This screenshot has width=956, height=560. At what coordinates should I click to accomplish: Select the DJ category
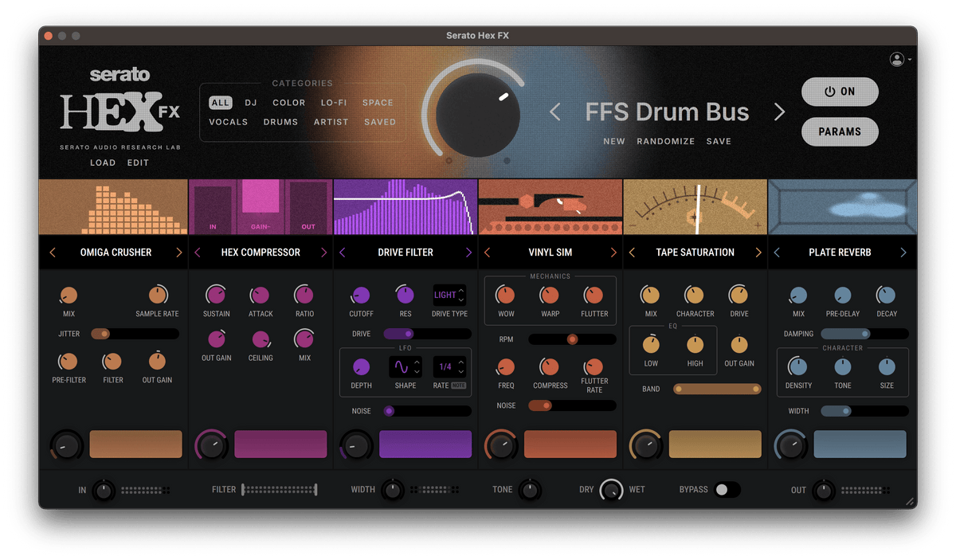pos(251,103)
